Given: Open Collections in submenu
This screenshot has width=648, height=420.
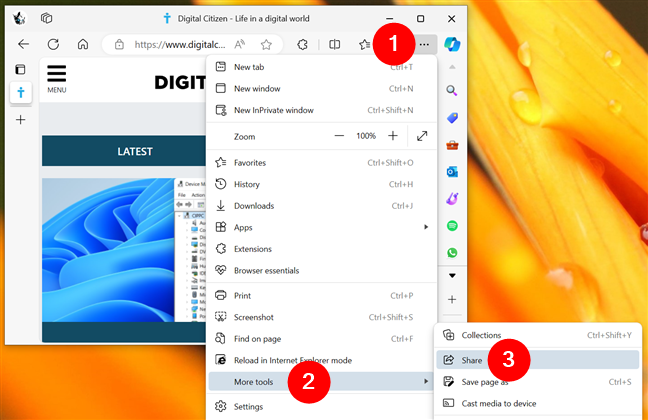Looking at the screenshot, I should tap(538, 335).
